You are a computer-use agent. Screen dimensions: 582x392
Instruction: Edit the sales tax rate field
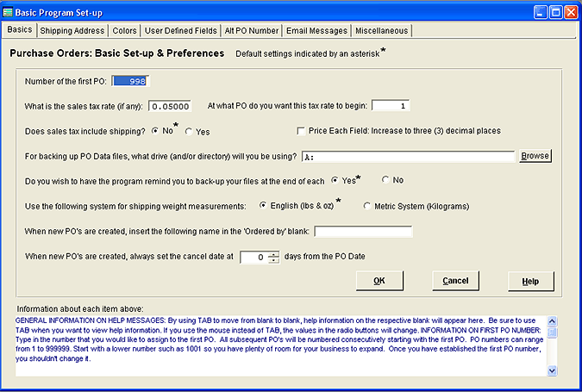(x=170, y=106)
